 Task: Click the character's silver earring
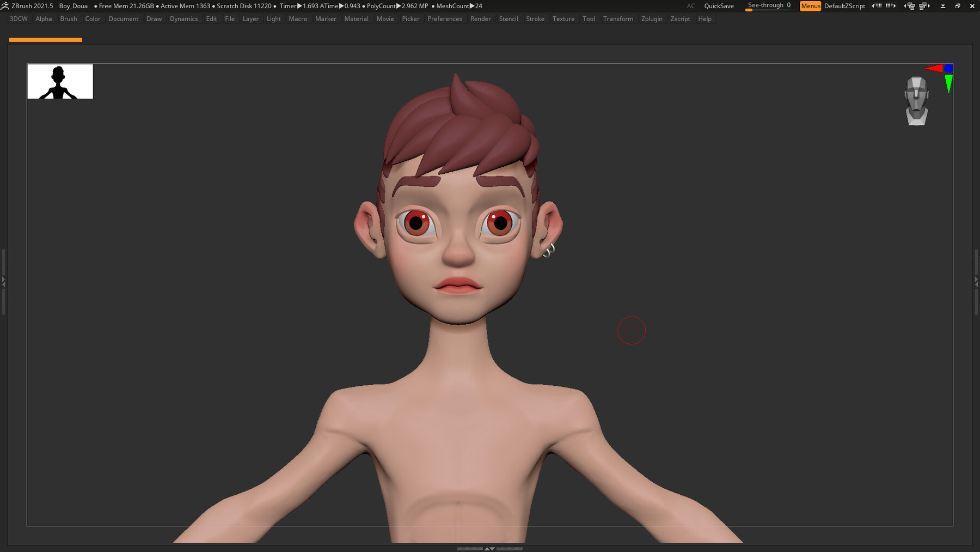coord(549,250)
